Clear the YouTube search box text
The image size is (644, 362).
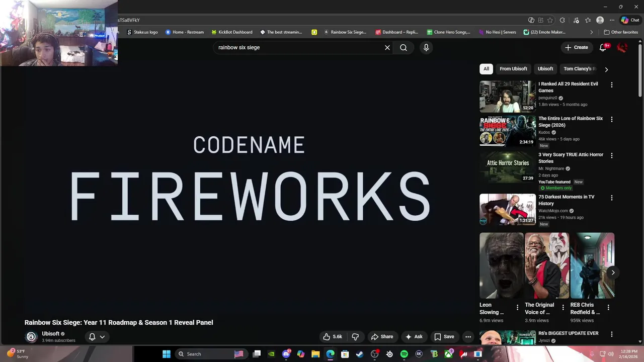(x=387, y=47)
